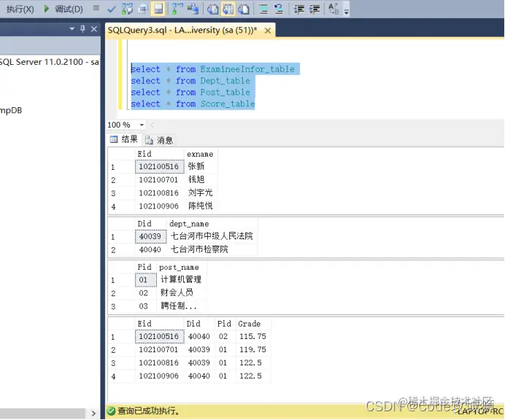Image resolution: width=505 pixels, height=420 pixels.
Task: Close the left Object Explorer panel
Action: (x=94, y=29)
